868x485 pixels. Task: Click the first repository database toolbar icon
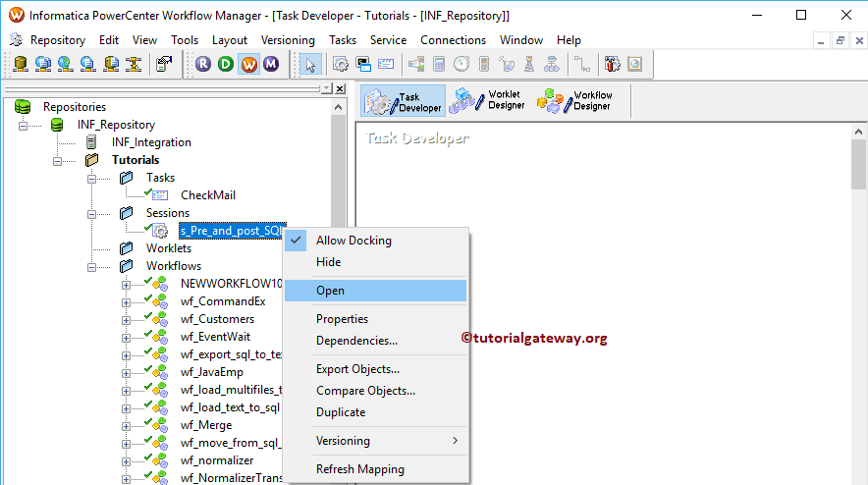coord(21,64)
